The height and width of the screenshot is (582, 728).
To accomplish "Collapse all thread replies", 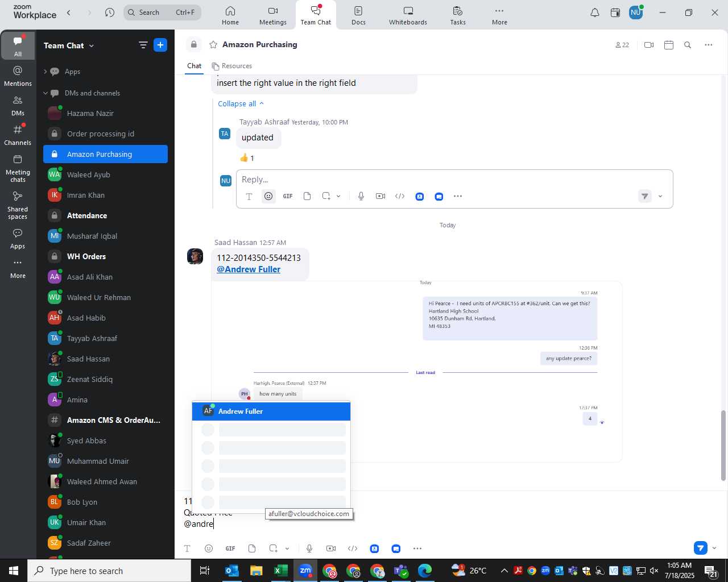I will coord(241,103).
